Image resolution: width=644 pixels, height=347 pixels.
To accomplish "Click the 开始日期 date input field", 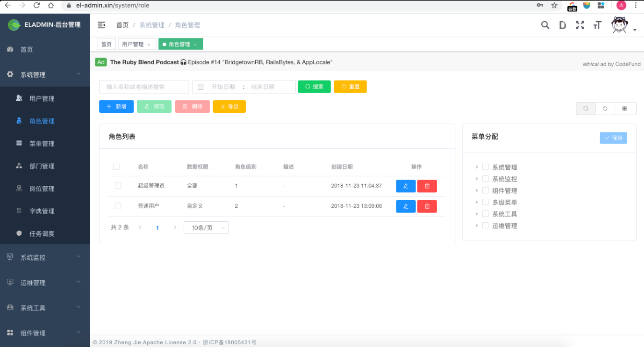I will pyautogui.click(x=224, y=86).
